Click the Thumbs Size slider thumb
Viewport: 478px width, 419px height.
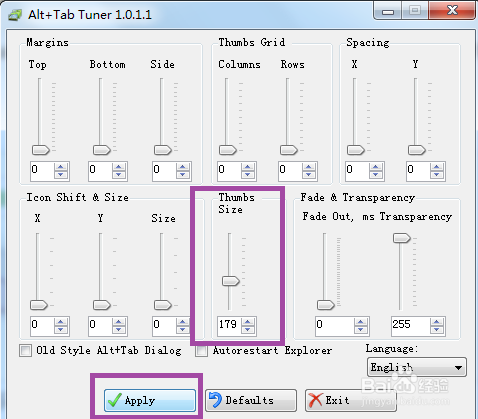click(231, 281)
